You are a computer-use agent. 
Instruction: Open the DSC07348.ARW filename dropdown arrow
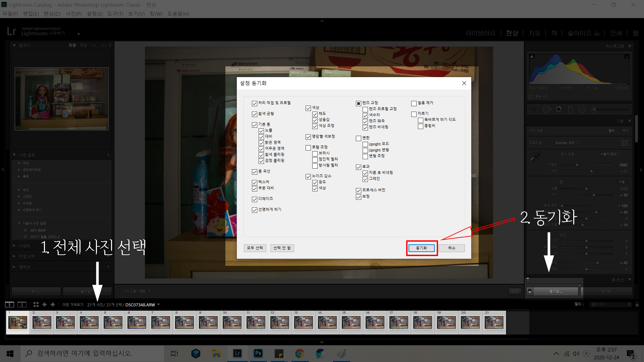tap(158, 304)
